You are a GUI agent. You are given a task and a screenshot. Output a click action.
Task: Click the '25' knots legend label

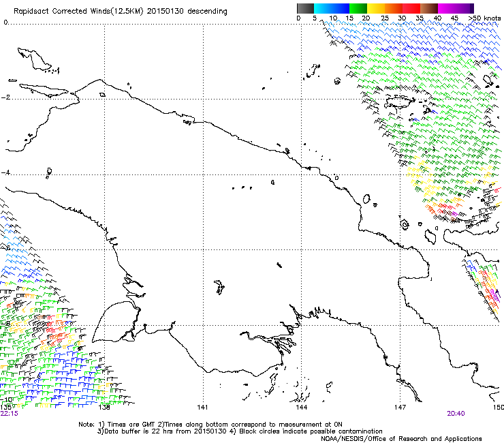(x=385, y=18)
